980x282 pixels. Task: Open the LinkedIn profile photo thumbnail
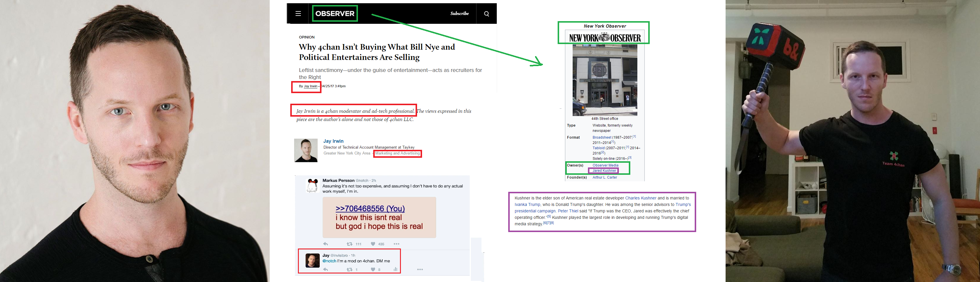pos(306,150)
